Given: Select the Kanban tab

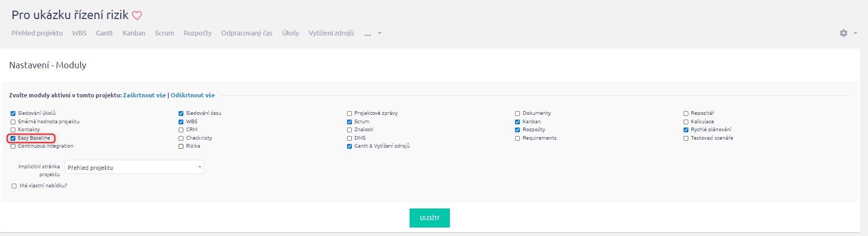Looking at the screenshot, I should tap(134, 33).
